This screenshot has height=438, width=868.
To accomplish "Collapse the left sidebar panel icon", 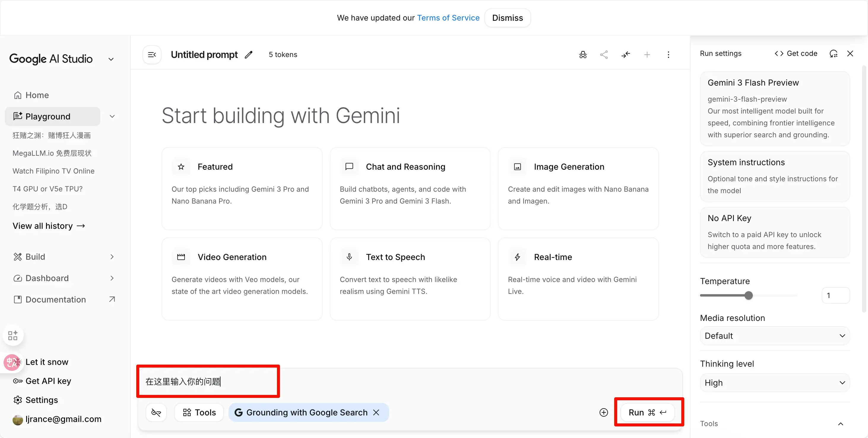I will coord(152,55).
